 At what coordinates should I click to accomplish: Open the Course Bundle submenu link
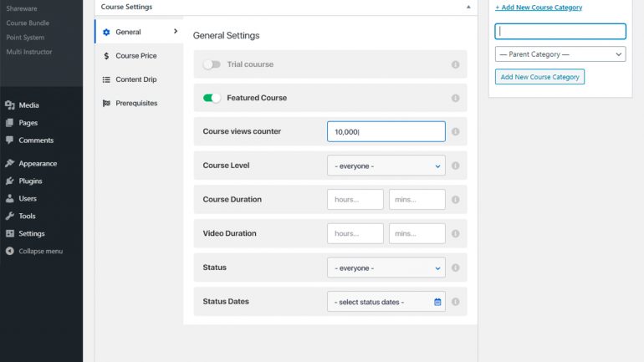(28, 23)
